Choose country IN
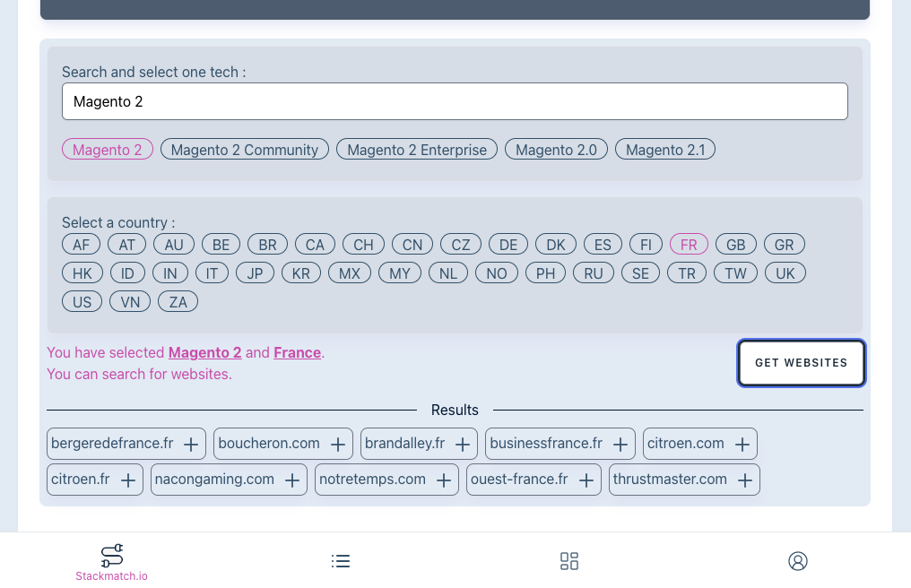911x588 pixels. 170,272
